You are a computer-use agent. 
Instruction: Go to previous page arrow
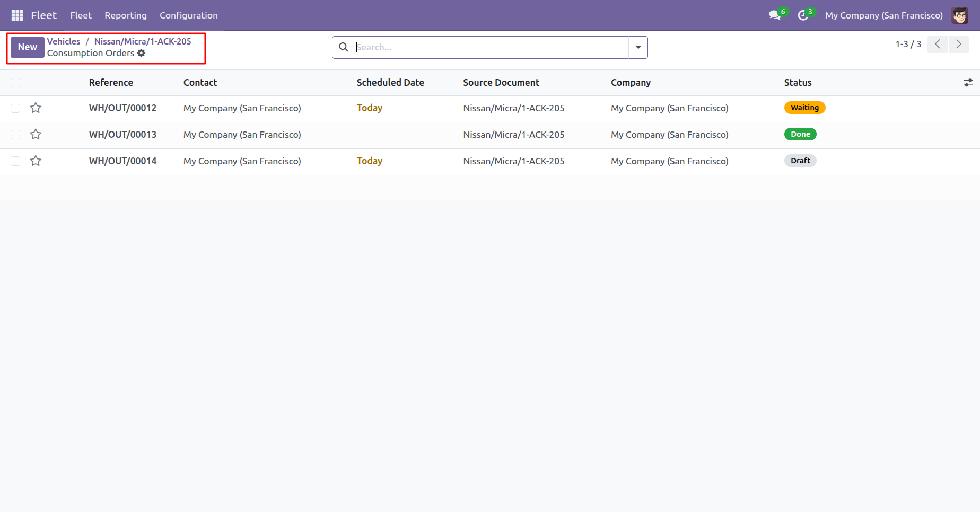coord(938,45)
